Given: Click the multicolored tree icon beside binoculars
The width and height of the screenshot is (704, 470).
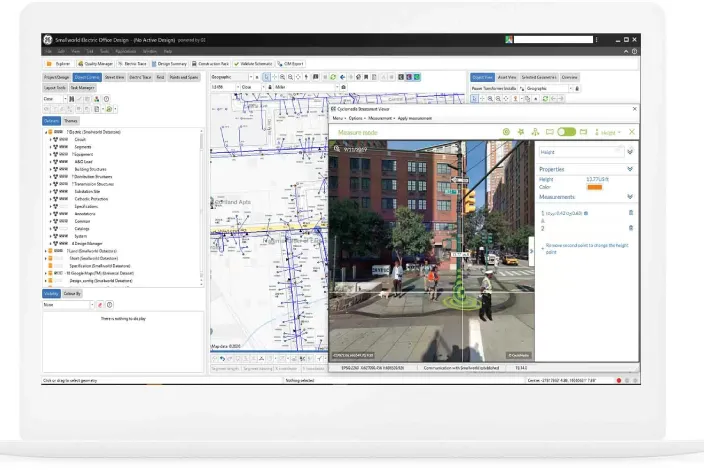Looking at the screenshot, I should [x=97, y=99].
